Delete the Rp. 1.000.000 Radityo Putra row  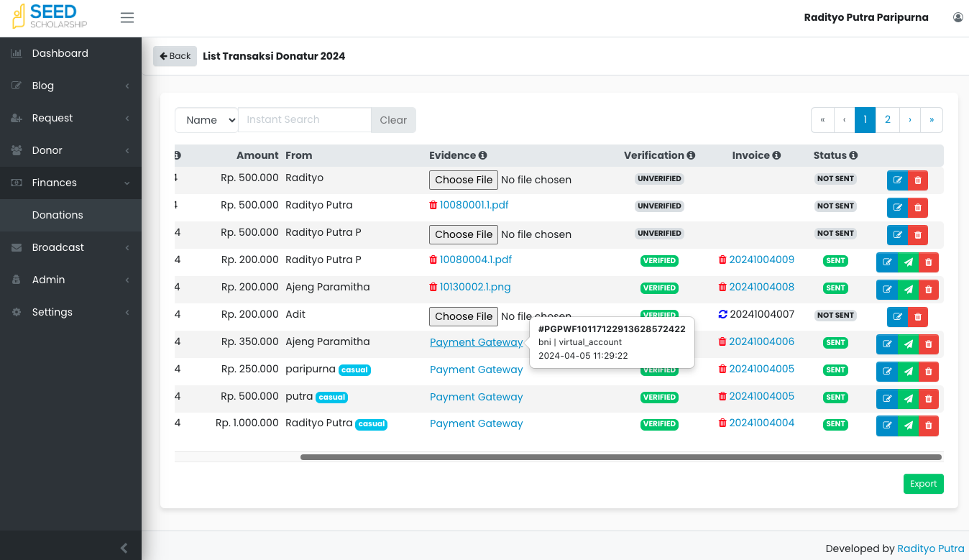928,426
